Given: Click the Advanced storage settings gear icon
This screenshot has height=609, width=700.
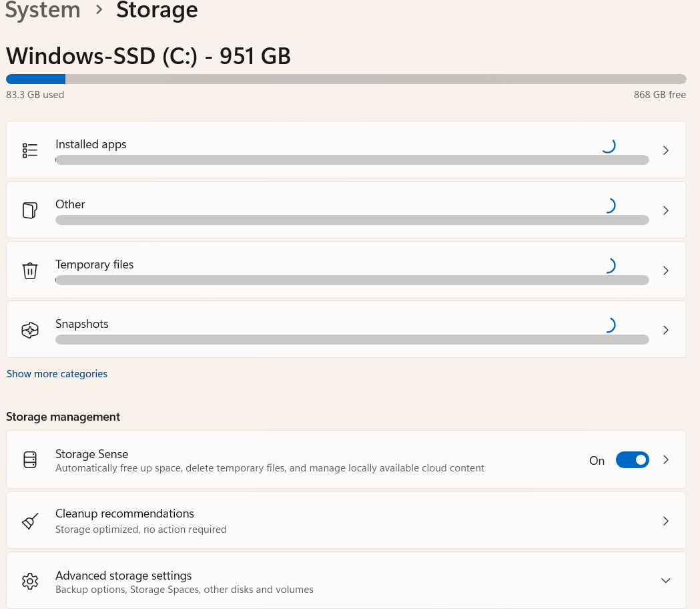Looking at the screenshot, I should click(x=30, y=581).
